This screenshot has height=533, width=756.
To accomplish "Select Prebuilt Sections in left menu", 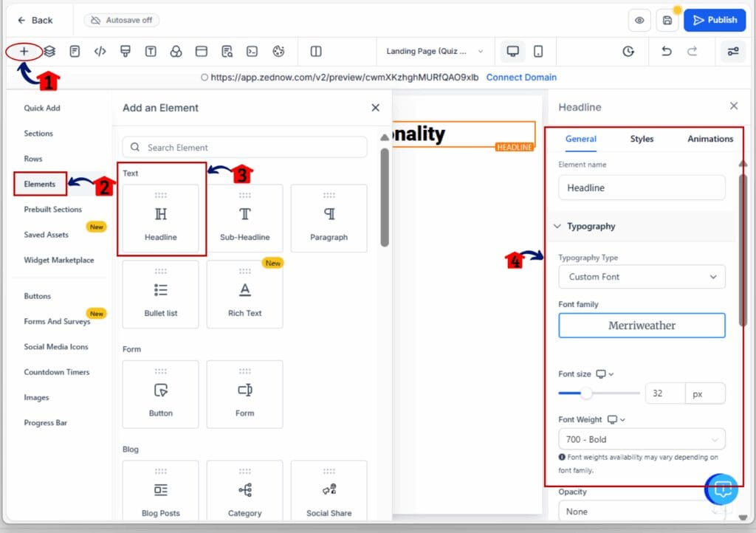I will pos(52,210).
